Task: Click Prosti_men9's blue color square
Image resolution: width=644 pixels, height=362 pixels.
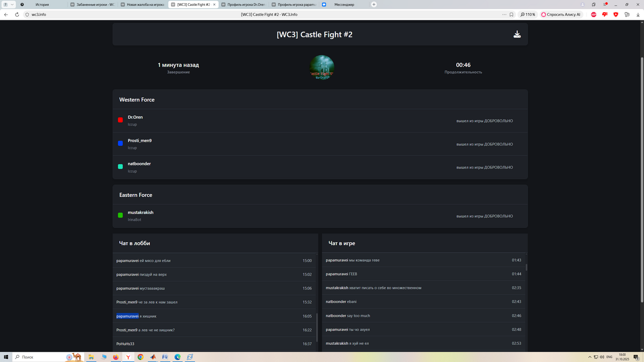Action: coord(120,144)
